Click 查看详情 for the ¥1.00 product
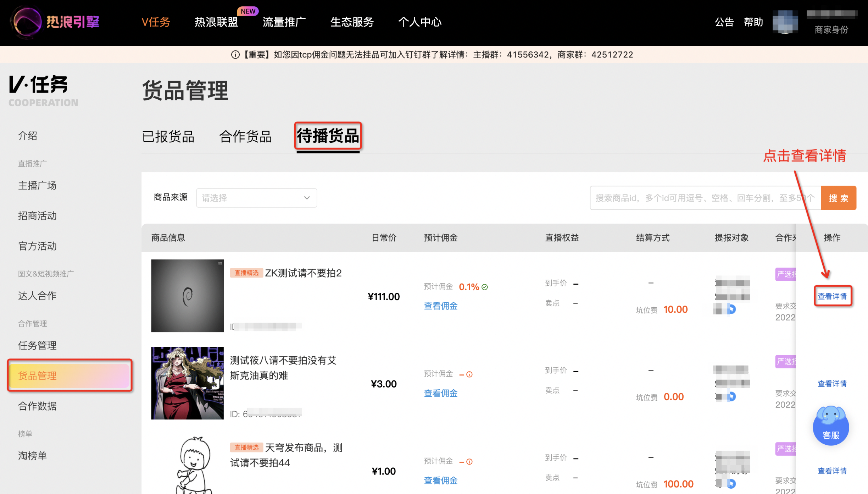Image resolution: width=868 pixels, height=494 pixels. (832, 471)
